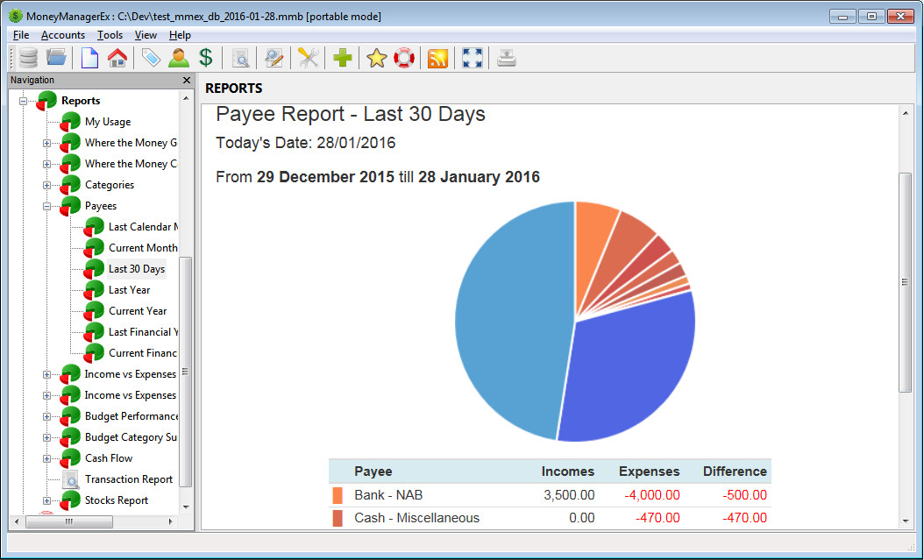This screenshot has height=560, width=924.
Task: Expand the Categories tree node
Action: pyautogui.click(x=46, y=185)
